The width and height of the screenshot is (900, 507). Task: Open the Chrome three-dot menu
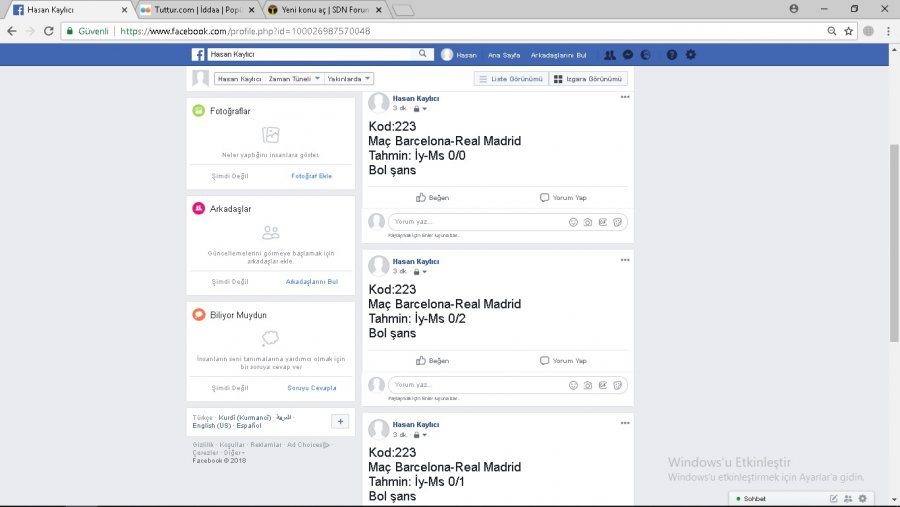(888, 31)
